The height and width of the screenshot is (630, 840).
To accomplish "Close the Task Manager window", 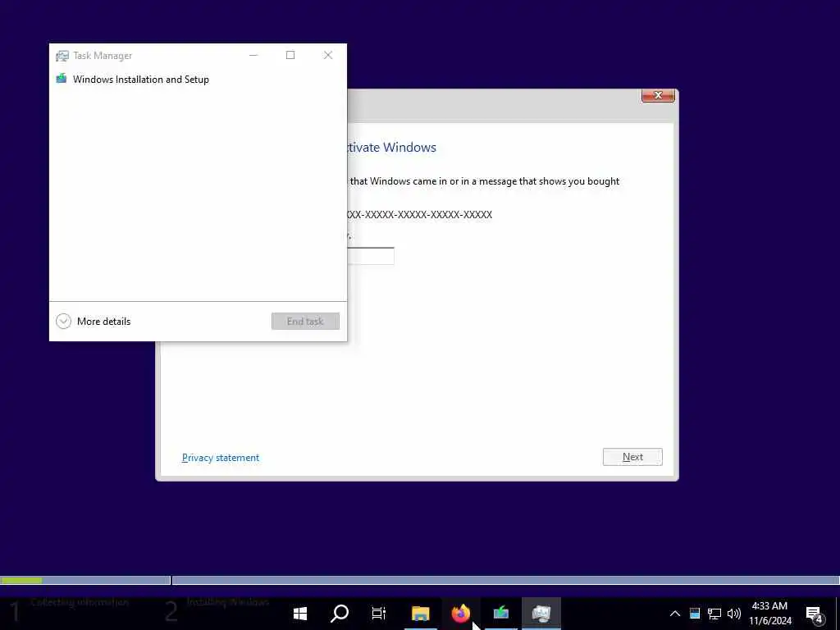I will pyautogui.click(x=328, y=55).
